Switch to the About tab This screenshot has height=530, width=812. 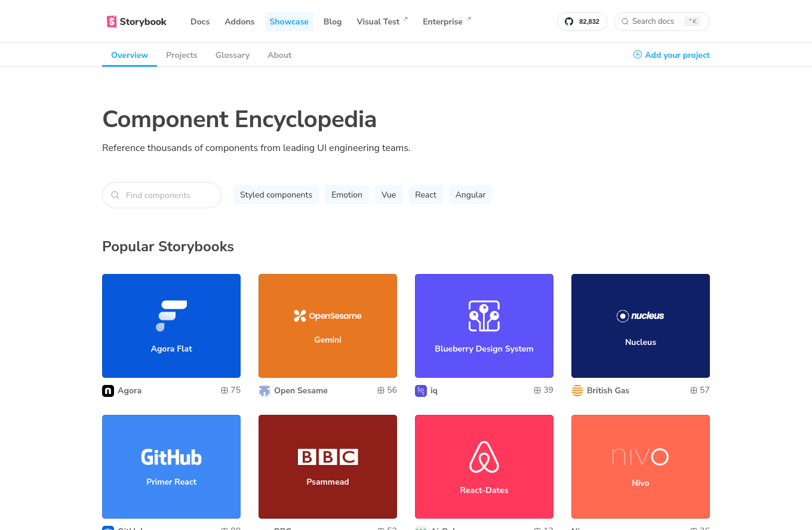[x=279, y=55]
